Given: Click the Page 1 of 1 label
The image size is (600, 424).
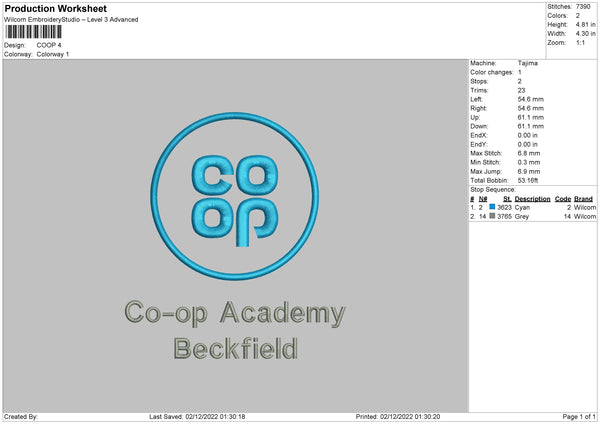Looking at the screenshot, I should (x=579, y=417).
